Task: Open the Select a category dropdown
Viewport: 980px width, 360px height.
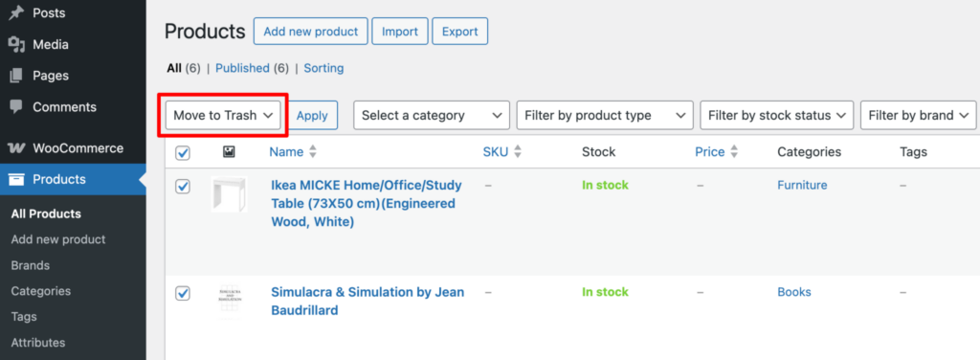Action: 432,115
